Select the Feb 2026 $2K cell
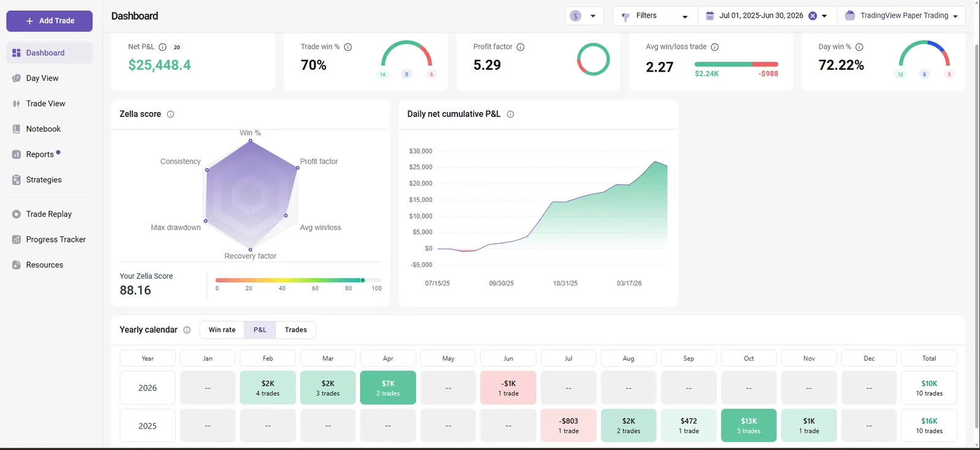Image resolution: width=980 pixels, height=450 pixels. pyautogui.click(x=268, y=388)
